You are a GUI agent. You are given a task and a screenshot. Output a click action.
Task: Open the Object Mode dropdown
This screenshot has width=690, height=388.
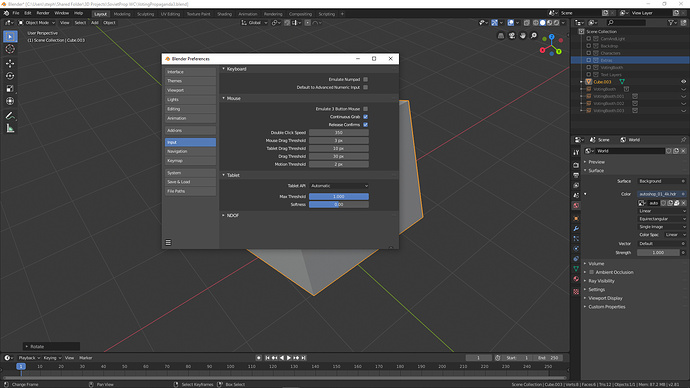pyautogui.click(x=37, y=23)
